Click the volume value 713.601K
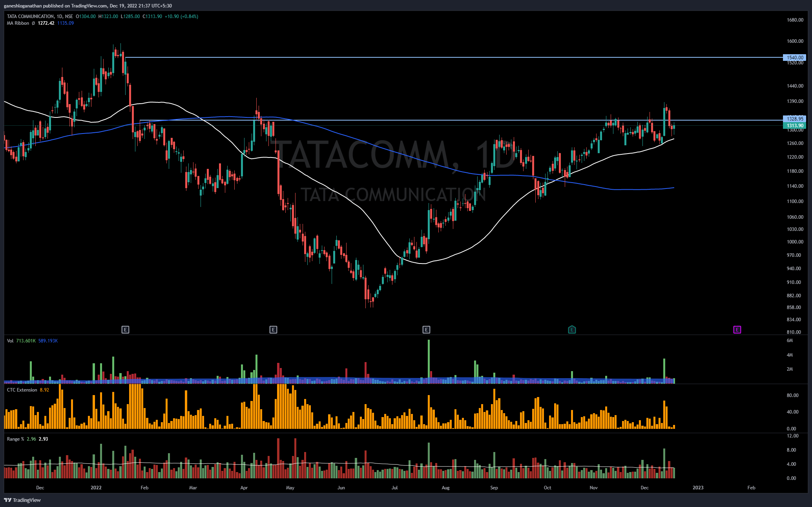This screenshot has height=507, width=812. click(26, 341)
